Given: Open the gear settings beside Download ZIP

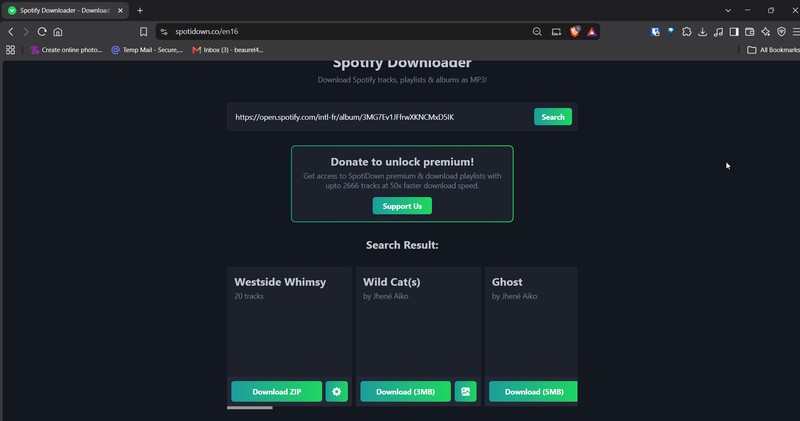Looking at the screenshot, I should (337, 391).
